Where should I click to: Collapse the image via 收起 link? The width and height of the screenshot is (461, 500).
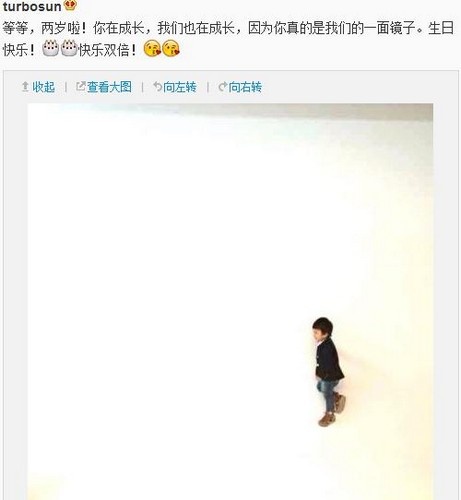tap(44, 87)
